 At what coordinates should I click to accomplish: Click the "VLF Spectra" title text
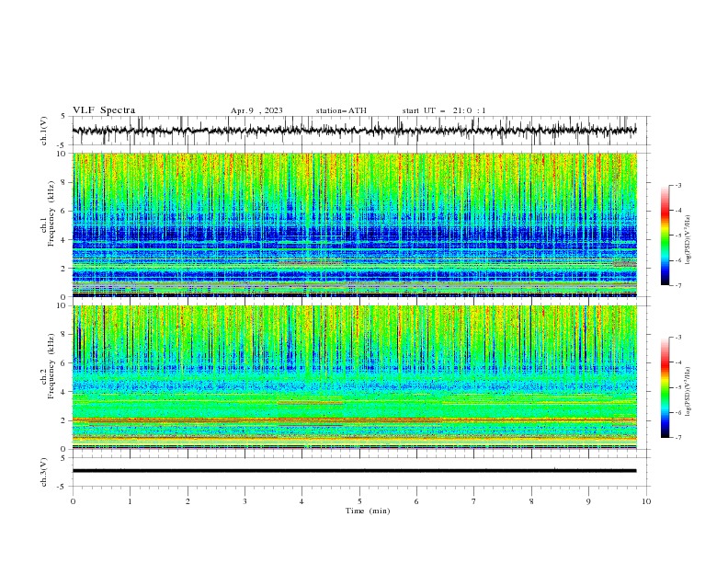(x=104, y=110)
